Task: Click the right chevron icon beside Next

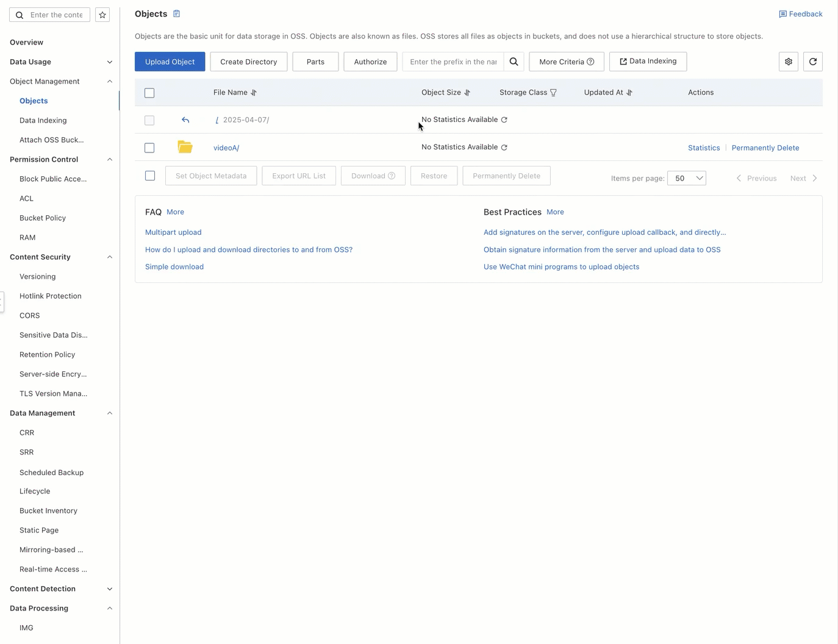Action: pos(815,178)
